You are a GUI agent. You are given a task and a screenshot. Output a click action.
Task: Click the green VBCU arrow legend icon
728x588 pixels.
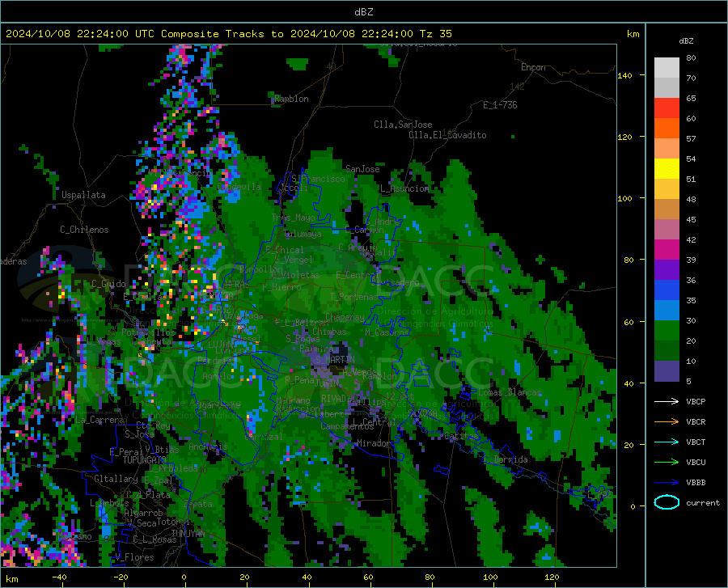click(x=667, y=462)
